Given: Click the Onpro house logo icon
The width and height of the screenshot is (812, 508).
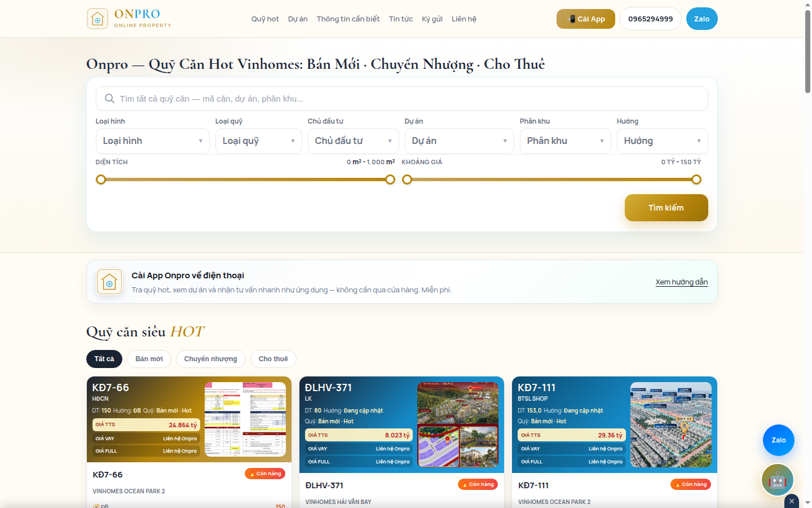Looking at the screenshot, I should click(x=98, y=19).
